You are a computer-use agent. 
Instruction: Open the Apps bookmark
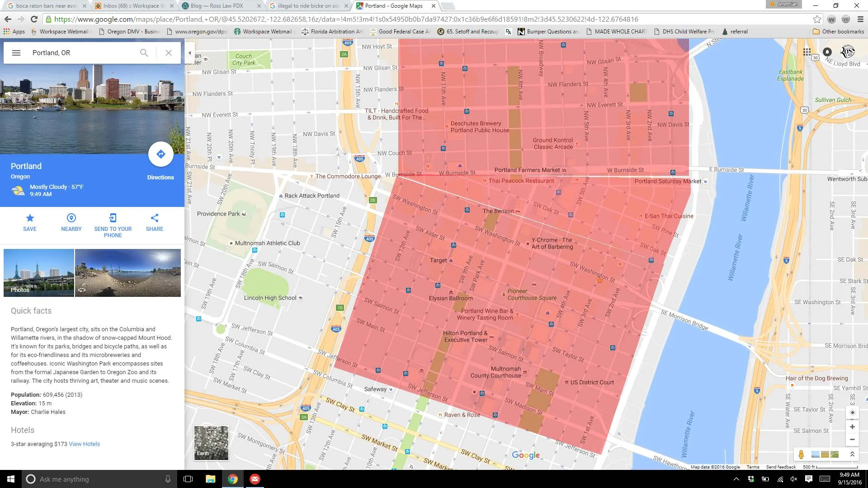point(14,32)
